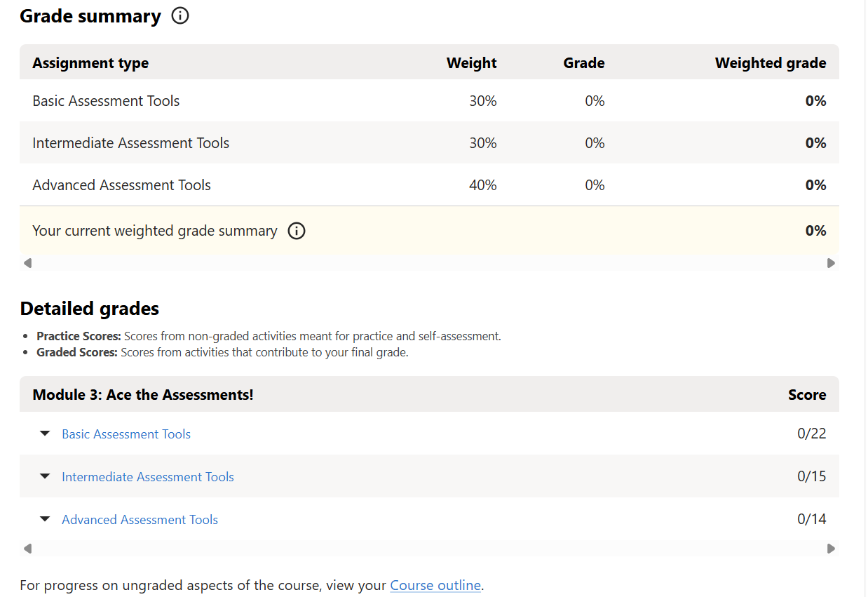This screenshot has height=597, width=868.
Task: Click the Weight column header
Action: pos(471,63)
